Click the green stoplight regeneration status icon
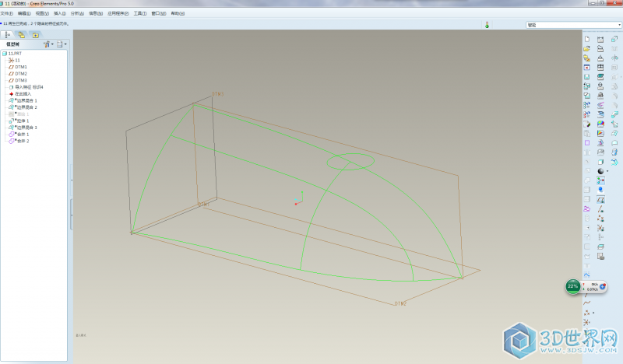The image size is (623, 364). click(487, 25)
